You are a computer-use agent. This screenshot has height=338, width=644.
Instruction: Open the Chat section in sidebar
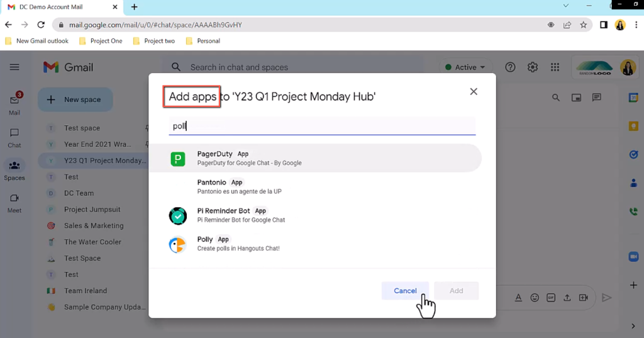(14, 138)
